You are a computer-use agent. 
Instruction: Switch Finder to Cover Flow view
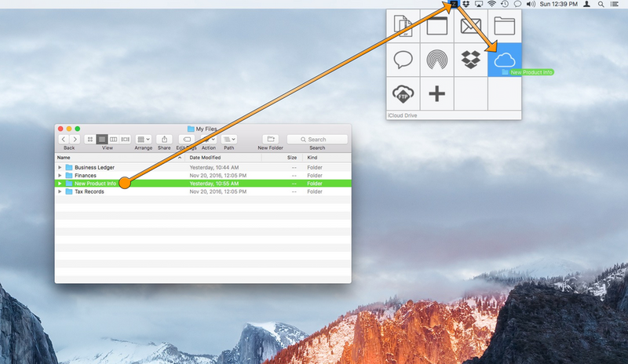pos(126,139)
